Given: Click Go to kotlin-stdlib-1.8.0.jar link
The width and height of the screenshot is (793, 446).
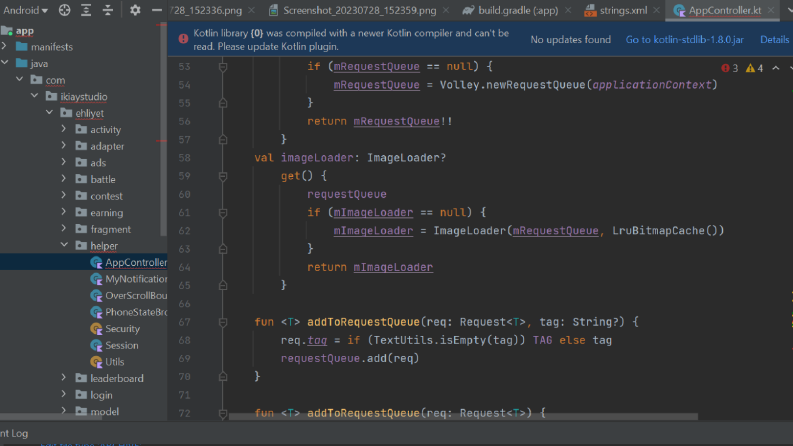Looking at the screenshot, I should coord(684,39).
